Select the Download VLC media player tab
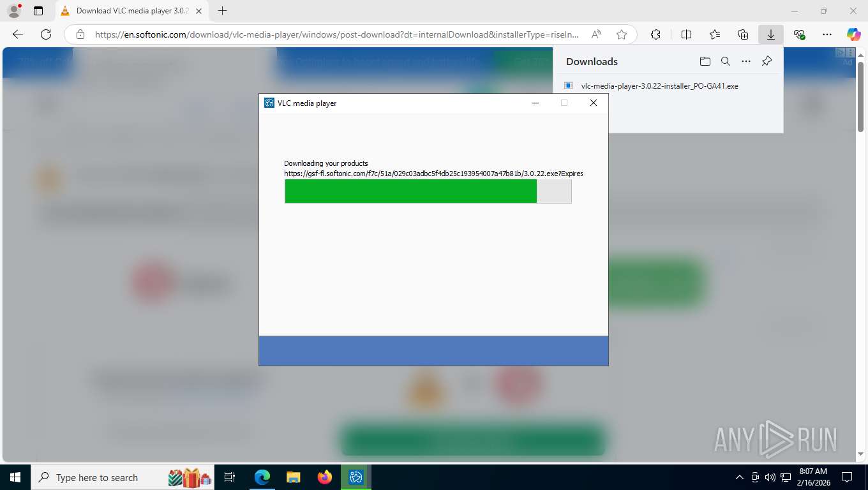The image size is (868, 490). [x=131, y=11]
